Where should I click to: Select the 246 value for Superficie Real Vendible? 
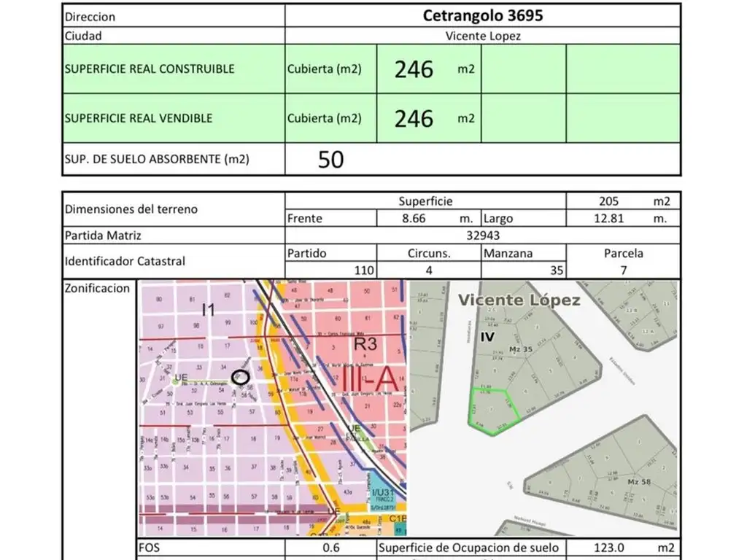click(414, 118)
